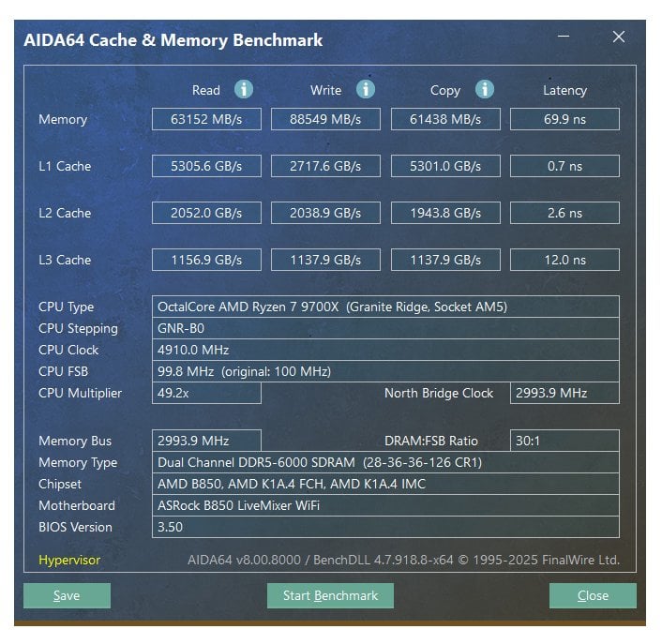Click the yellow Hypervisor label
The image size is (662, 644).
[69, 560]
